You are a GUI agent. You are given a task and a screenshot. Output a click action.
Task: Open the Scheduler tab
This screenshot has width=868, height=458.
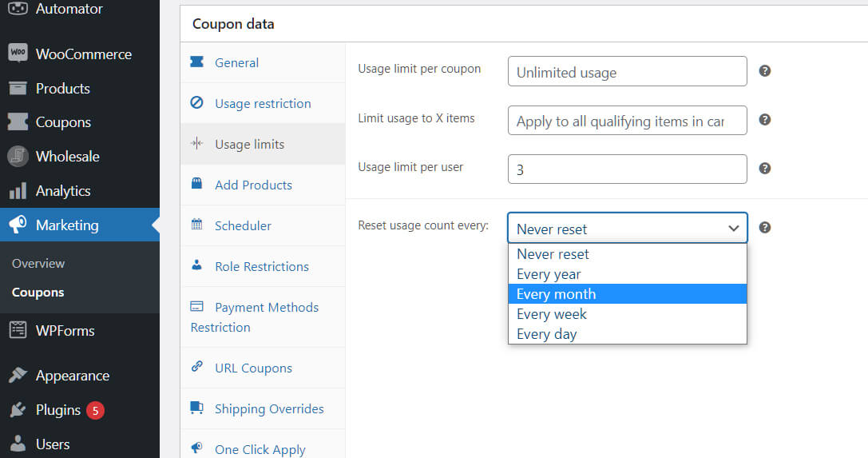(243, 226)
